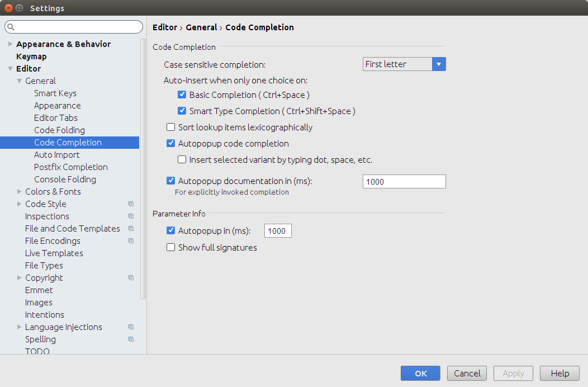Enable Sort lookup items lexicographically
Screen dimensions: 588x387
(x=171, y=128)
